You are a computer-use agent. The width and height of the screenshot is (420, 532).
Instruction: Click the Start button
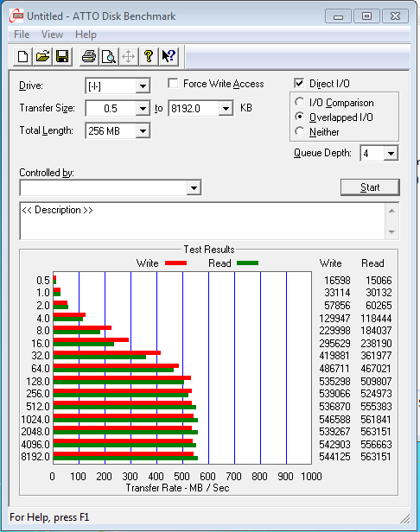point(370,187)
